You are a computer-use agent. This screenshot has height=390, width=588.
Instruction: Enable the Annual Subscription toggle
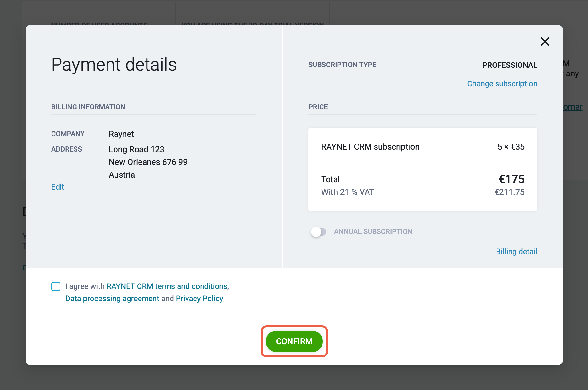pos(318,232)
